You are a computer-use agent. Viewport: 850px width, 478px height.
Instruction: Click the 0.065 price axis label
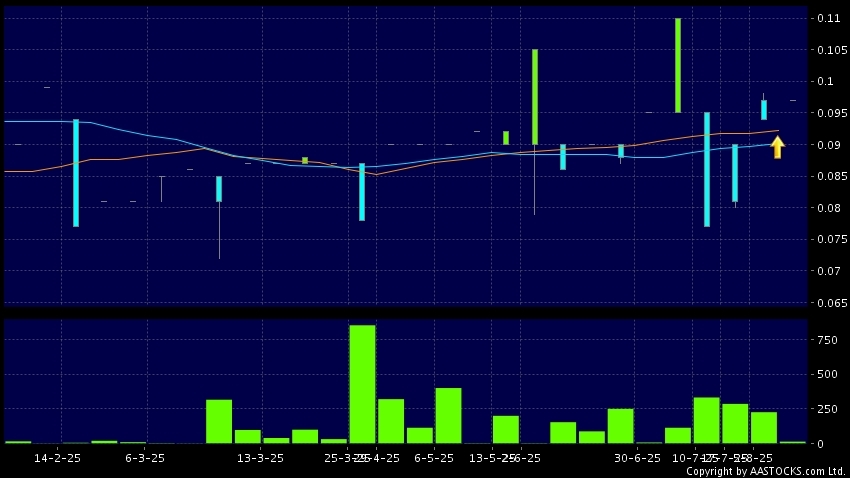[x=832, y=303]
